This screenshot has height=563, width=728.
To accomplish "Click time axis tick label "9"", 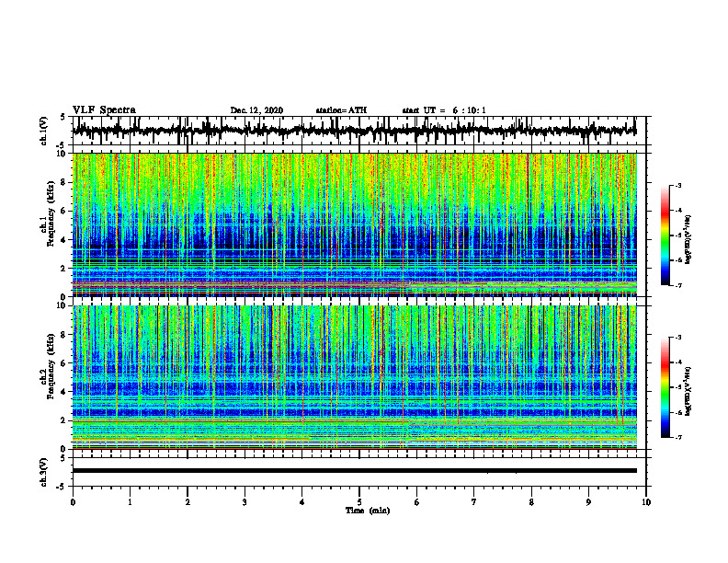I will [x=588, y=502].
